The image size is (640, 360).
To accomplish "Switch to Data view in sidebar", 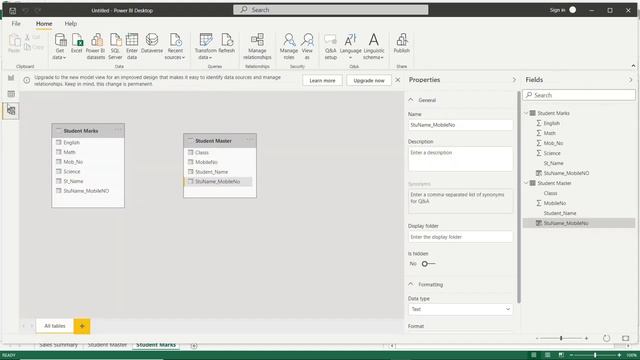I will [11, 94].
